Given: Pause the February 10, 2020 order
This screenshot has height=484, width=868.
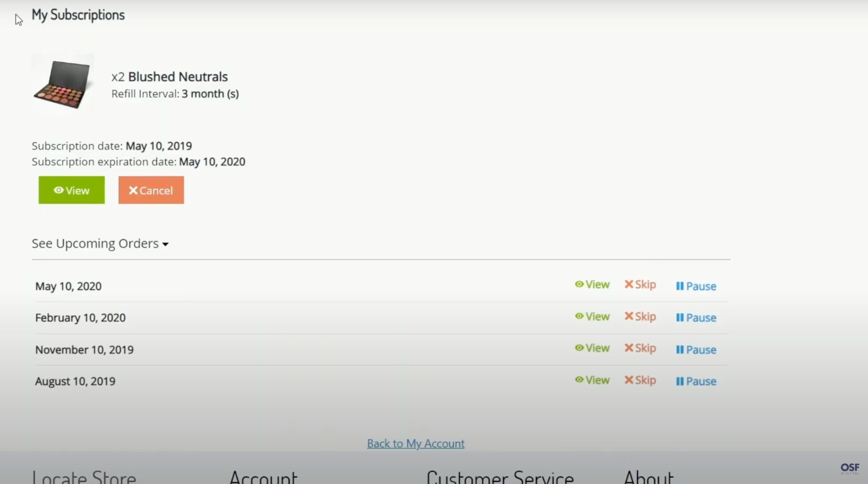Looking at the screenshot, I should click(696, 318).
